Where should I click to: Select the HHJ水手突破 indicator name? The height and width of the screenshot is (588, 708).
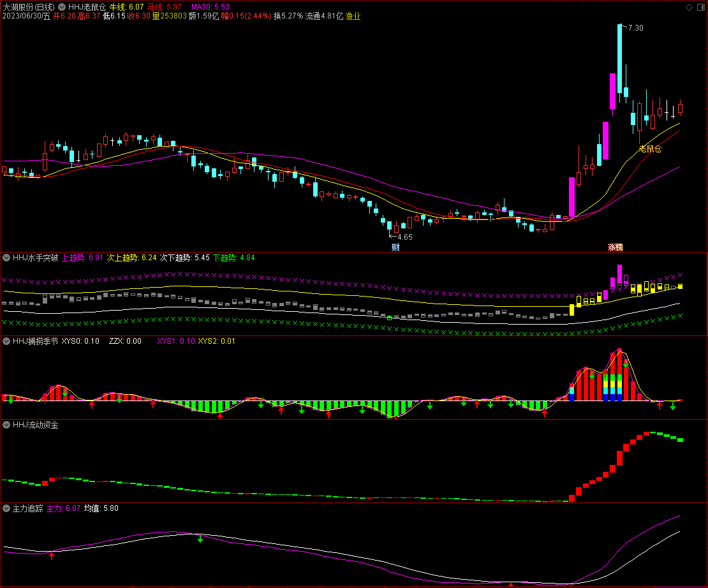pyautogui.click(x=35, y=258)
